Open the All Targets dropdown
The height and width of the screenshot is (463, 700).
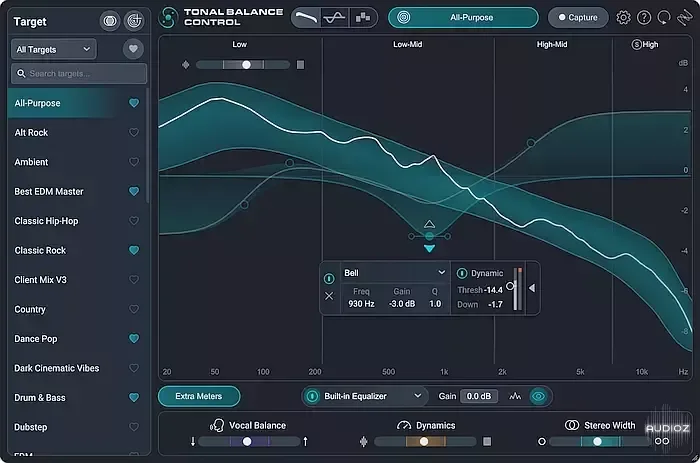pos(54,49)
